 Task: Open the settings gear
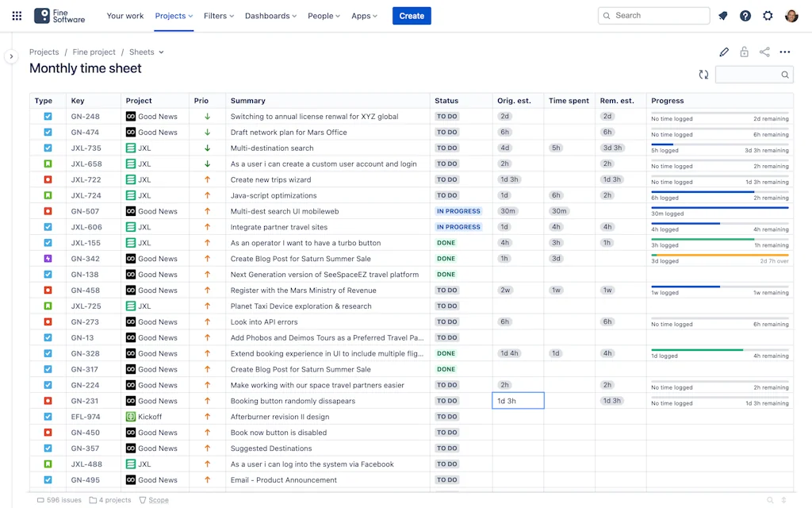pyautogui.click(x=768, y=16)
